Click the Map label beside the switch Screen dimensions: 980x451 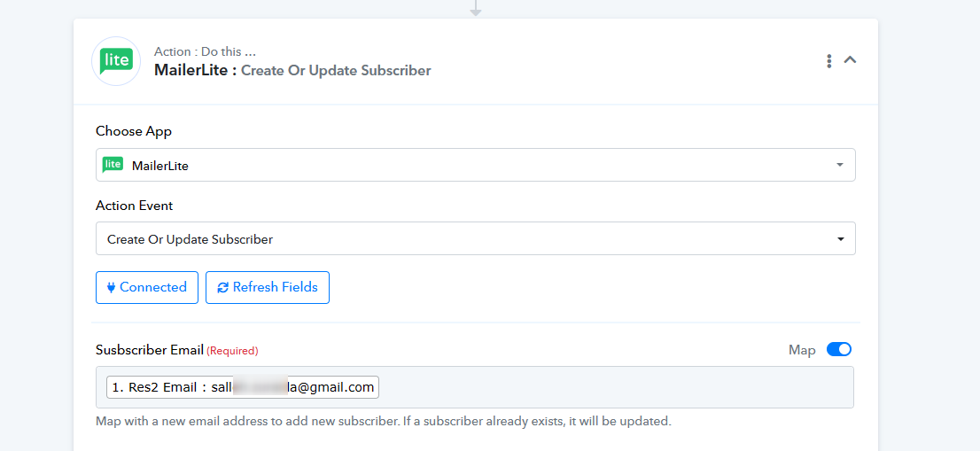(802, 350)
